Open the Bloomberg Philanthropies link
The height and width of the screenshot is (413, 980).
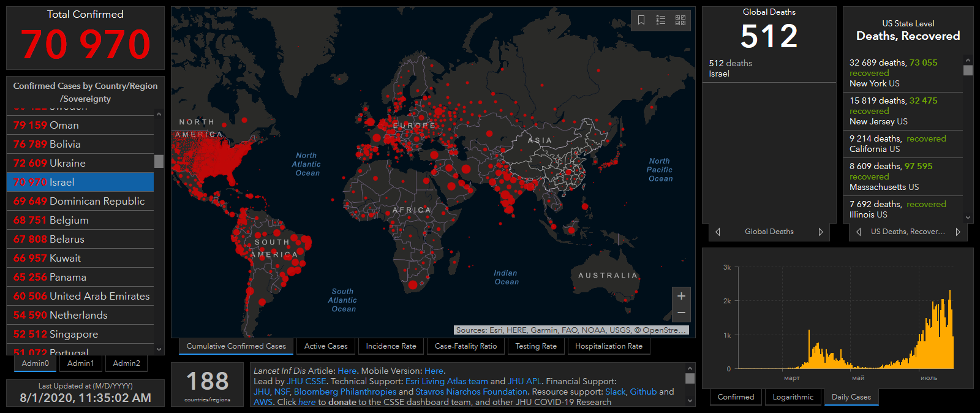pyautogui.click(x=345, y=392)
